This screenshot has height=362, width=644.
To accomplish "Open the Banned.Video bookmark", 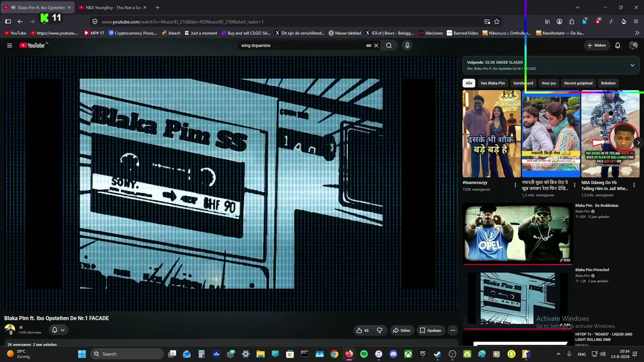I will click(x=462, y=33).
